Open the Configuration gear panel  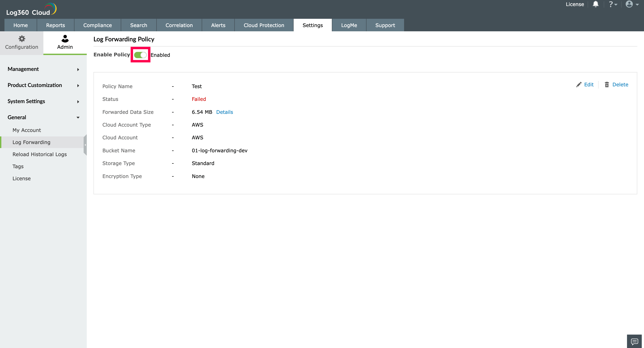coord(21,42)
